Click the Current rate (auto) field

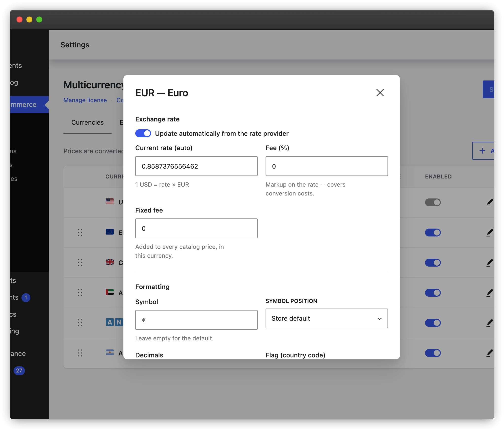[x=196, y=166]
